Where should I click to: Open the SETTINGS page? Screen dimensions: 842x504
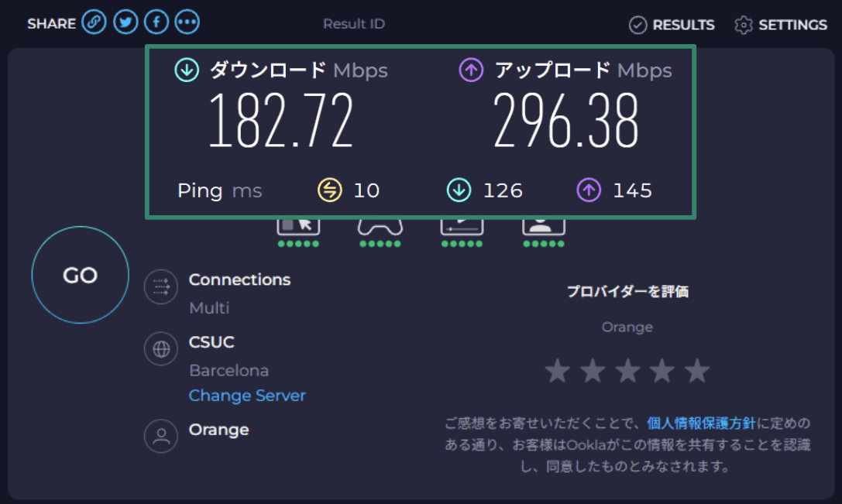point(780,24)
